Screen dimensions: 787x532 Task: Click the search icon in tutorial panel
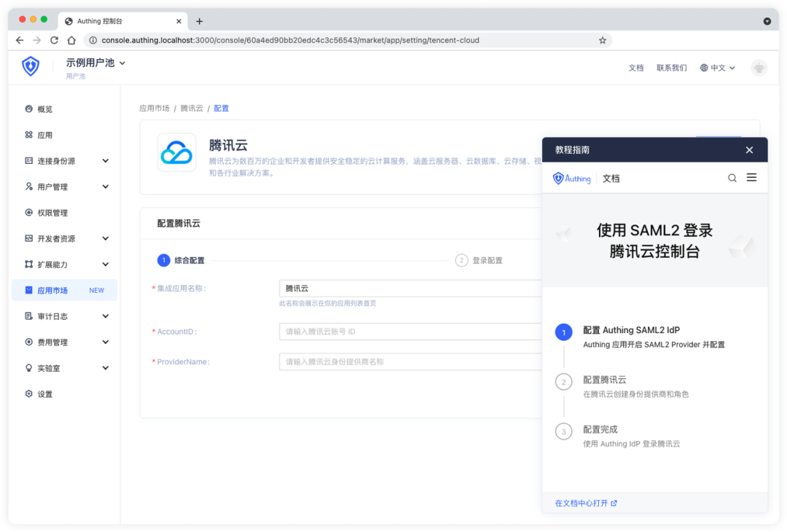732,178
